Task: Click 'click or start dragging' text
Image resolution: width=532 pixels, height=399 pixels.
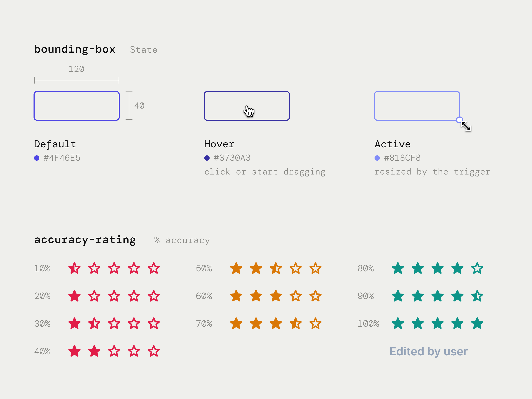Action: click(x=265, y=172)
